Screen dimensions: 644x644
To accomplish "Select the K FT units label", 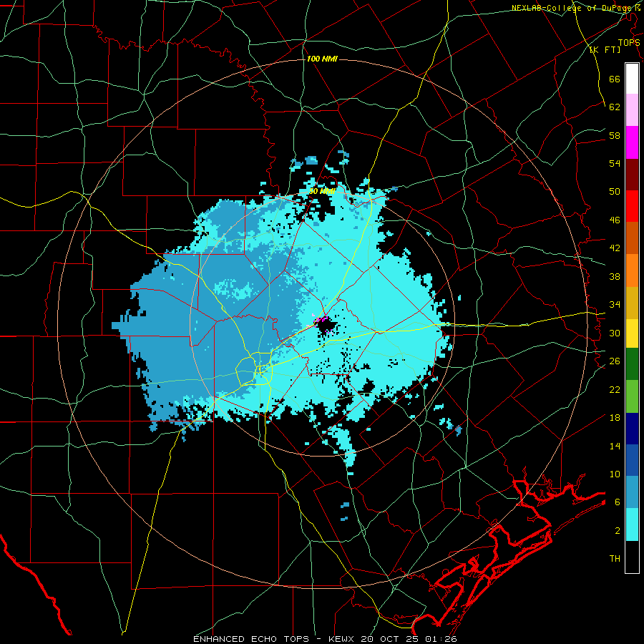I will (605, 50).
